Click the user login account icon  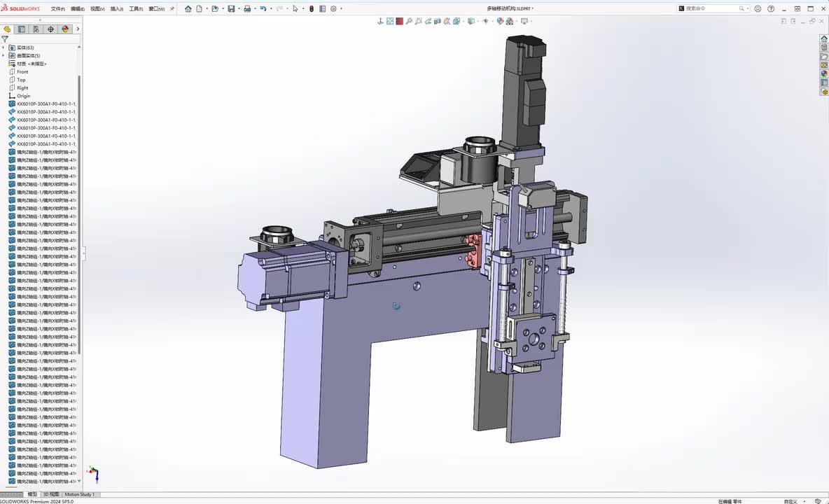coord(758,8)
